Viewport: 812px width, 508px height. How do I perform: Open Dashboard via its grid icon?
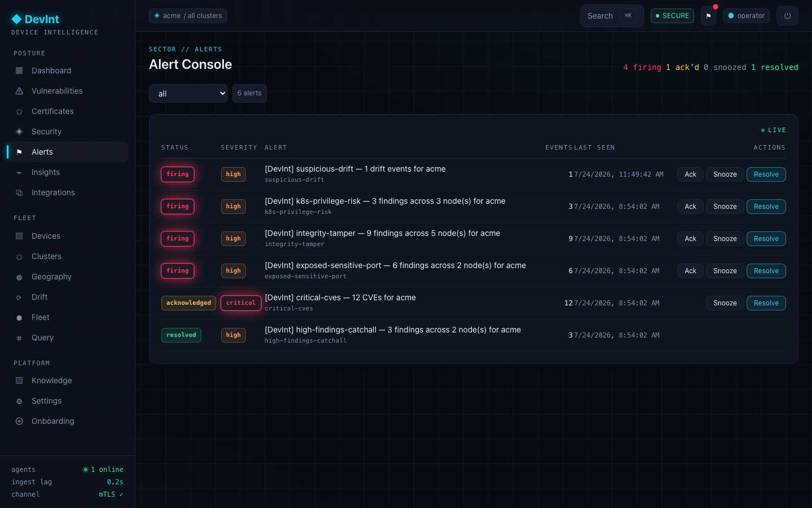click(19, 71)
